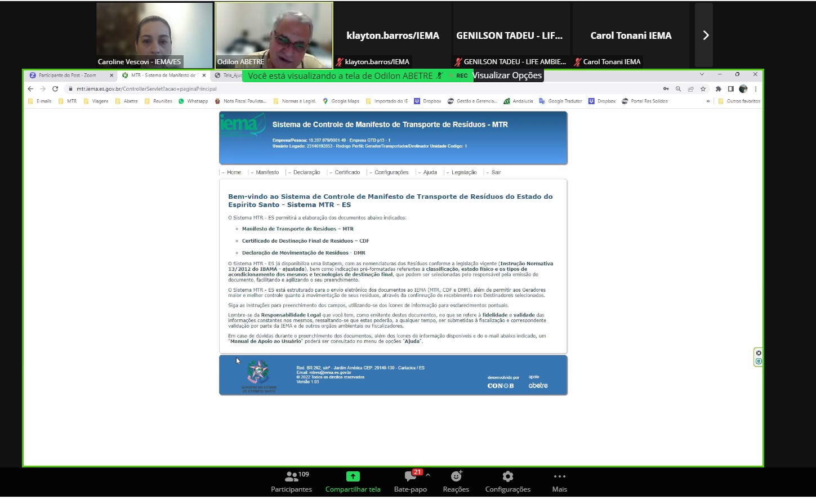Open the Declaração menu

(304, 172)
